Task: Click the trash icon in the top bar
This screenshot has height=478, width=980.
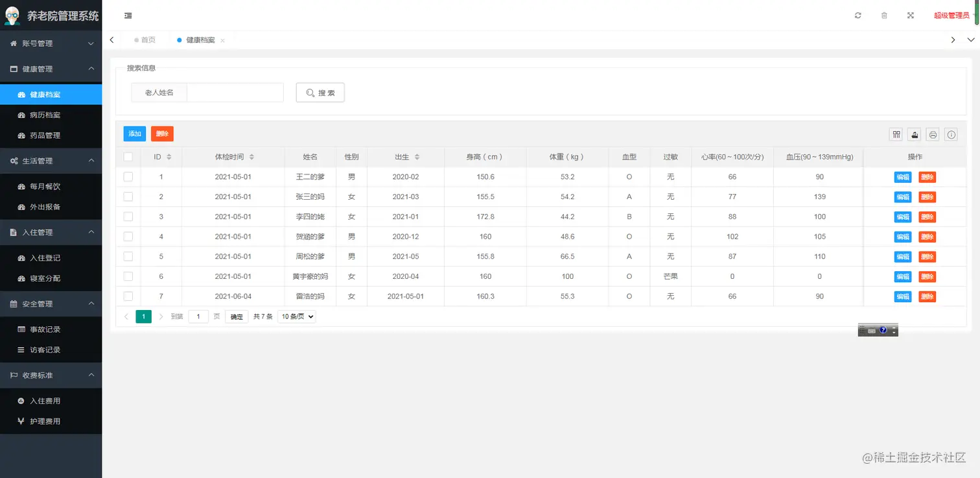Action: point(884,16)
